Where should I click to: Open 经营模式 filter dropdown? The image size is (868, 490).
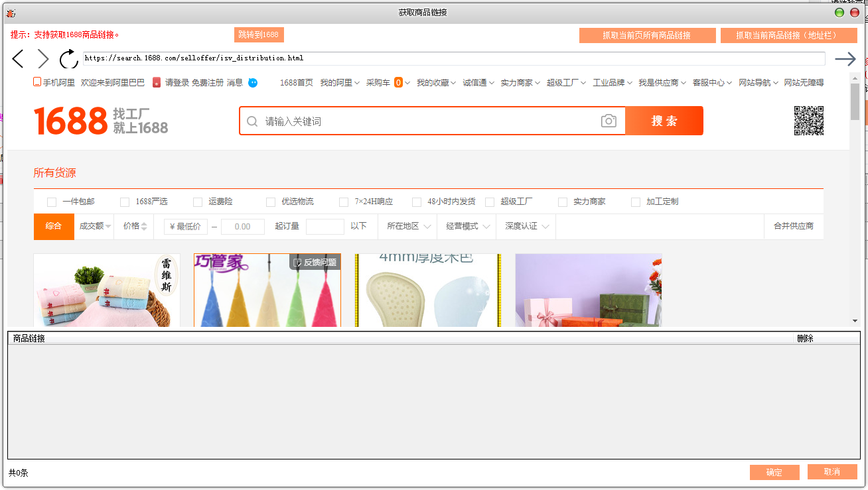[468, 226]
